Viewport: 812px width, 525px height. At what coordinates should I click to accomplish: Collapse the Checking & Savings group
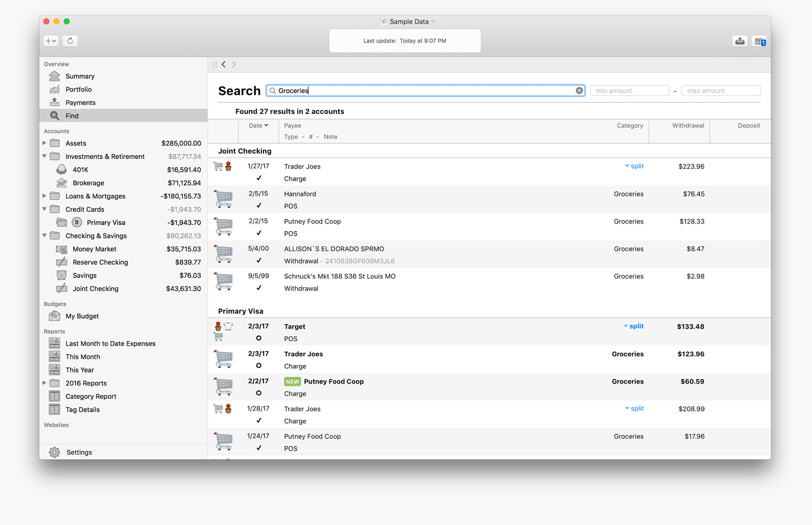click(x=45, y=236)
